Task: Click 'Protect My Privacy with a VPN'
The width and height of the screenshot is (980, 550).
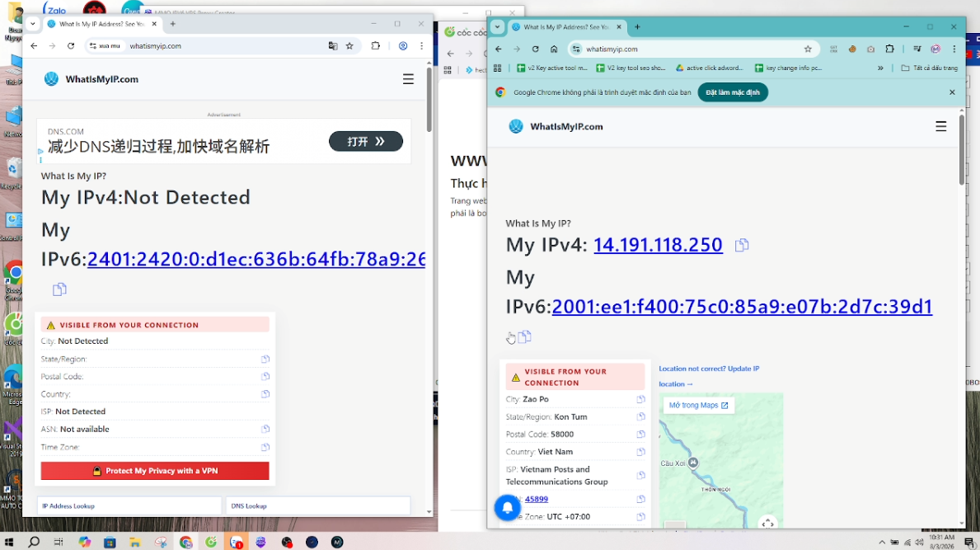Action: pos(155,471)
